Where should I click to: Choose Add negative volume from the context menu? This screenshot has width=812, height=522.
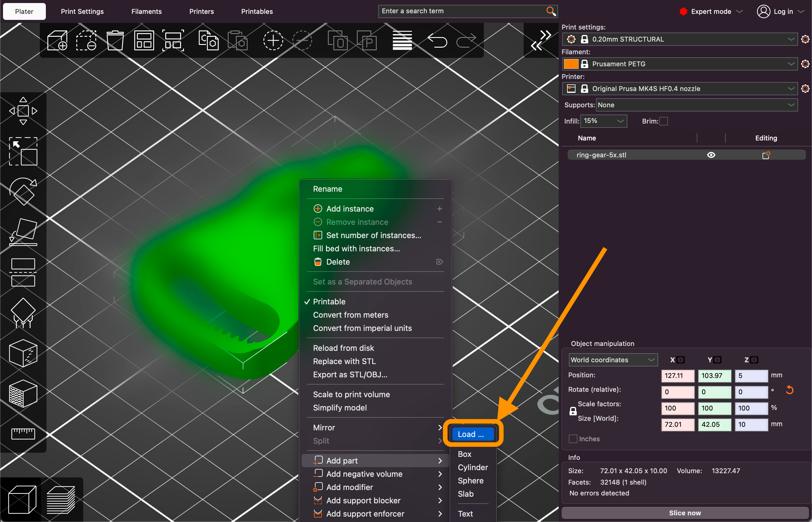point(364,474)
